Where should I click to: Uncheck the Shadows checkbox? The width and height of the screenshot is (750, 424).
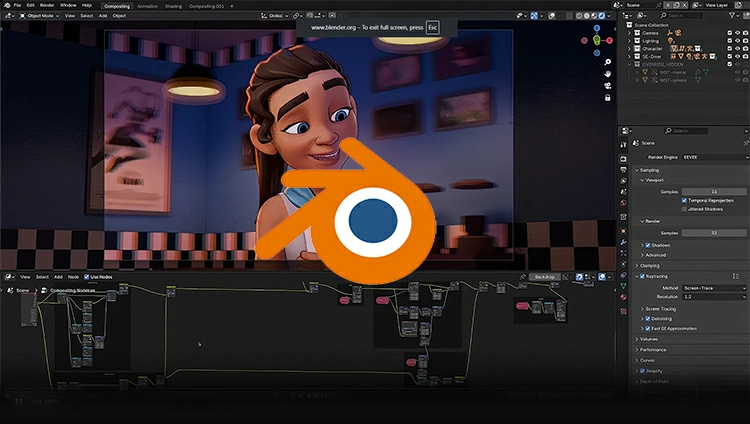pyautogui.click(x=648, y=245)
